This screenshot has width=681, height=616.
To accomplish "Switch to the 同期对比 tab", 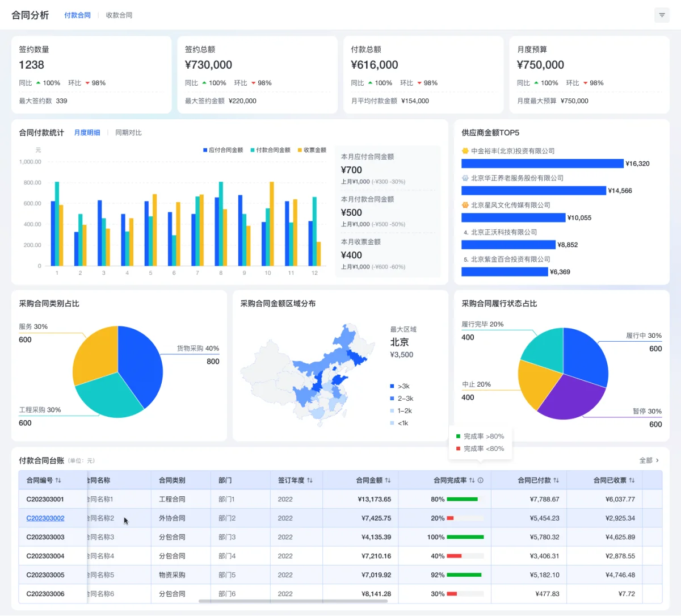I will pos(128,132).
